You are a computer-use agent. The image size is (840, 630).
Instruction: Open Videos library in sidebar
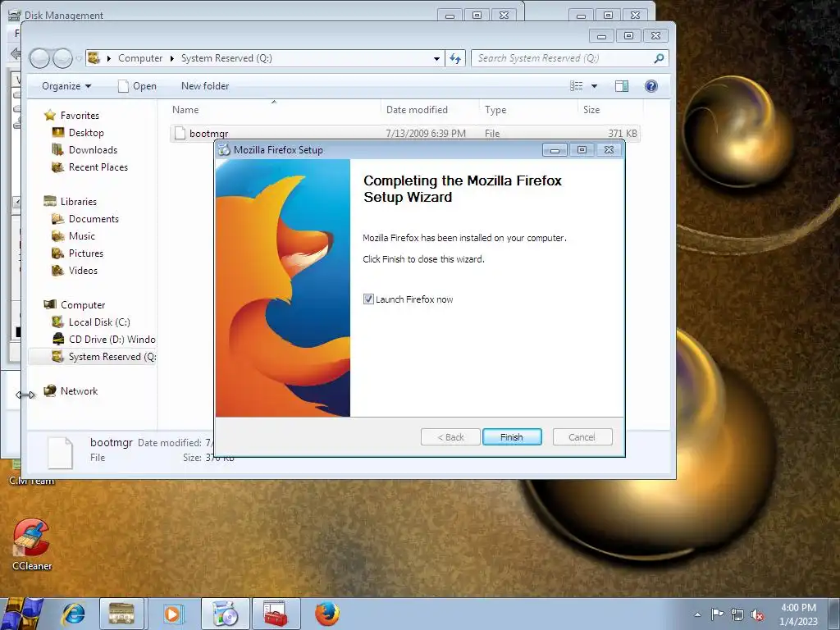tap(83, 271)
